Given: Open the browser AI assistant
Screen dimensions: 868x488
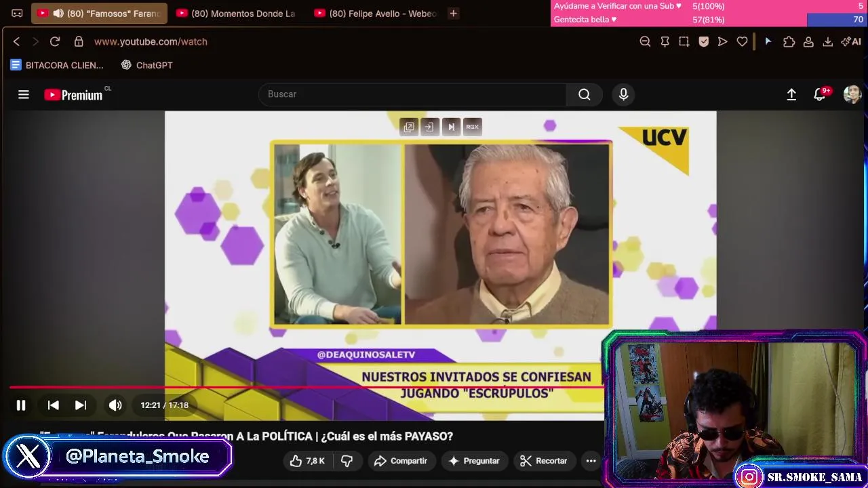Looking at the screenshot, I should pos(850,41).
